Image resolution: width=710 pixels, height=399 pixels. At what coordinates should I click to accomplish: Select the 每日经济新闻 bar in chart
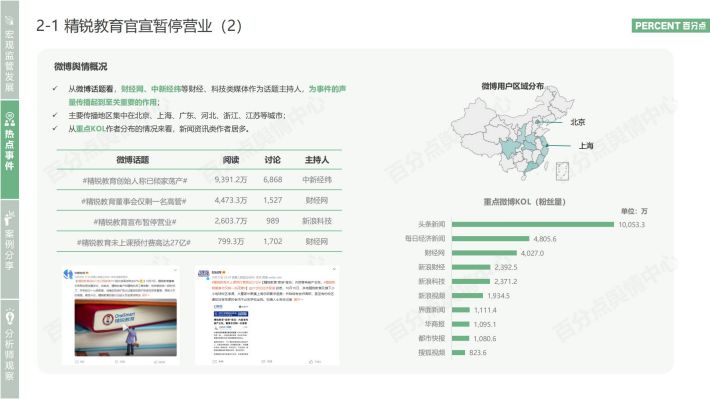(x=490, y=239)
